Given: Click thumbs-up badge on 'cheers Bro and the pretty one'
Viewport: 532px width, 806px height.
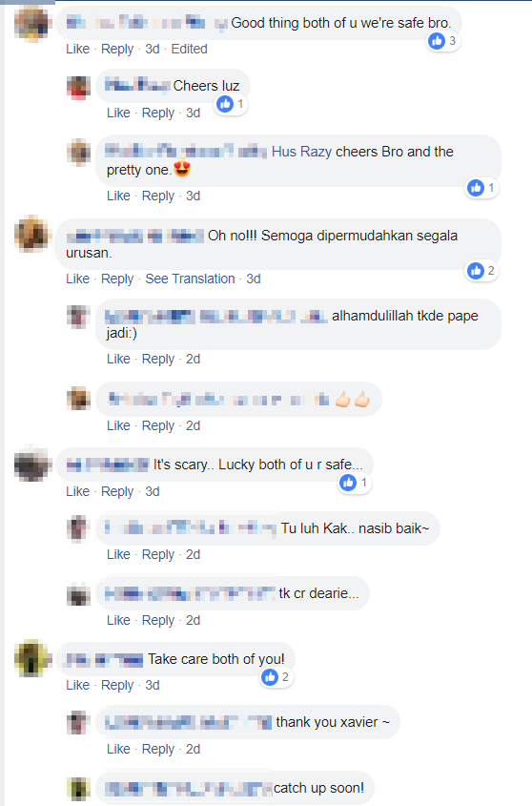Looking at the screenshot, I should [481, 188].
